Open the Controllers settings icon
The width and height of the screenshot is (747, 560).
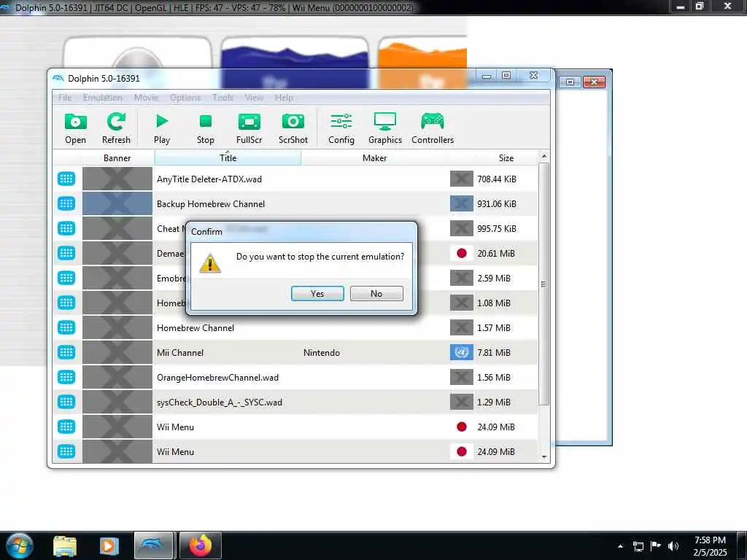pyautogui.click(x=433, y=128)
